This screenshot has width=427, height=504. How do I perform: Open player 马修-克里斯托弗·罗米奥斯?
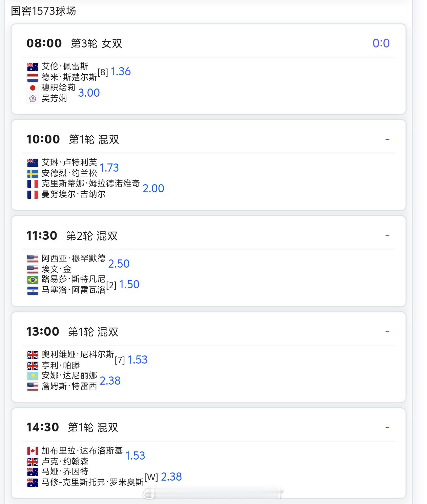click(93, 482)
